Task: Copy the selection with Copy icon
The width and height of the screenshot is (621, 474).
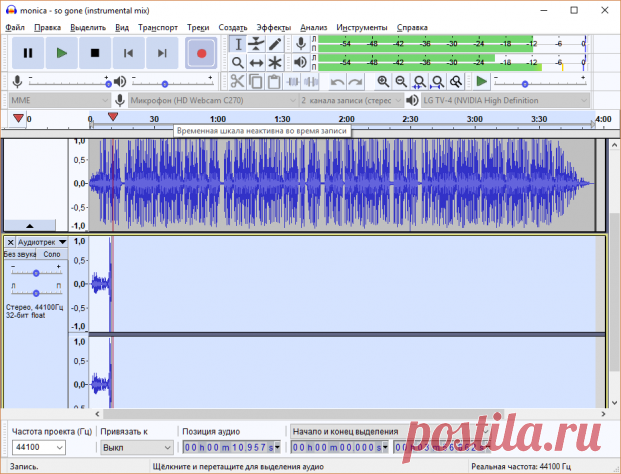Action: tap(255, 82)
